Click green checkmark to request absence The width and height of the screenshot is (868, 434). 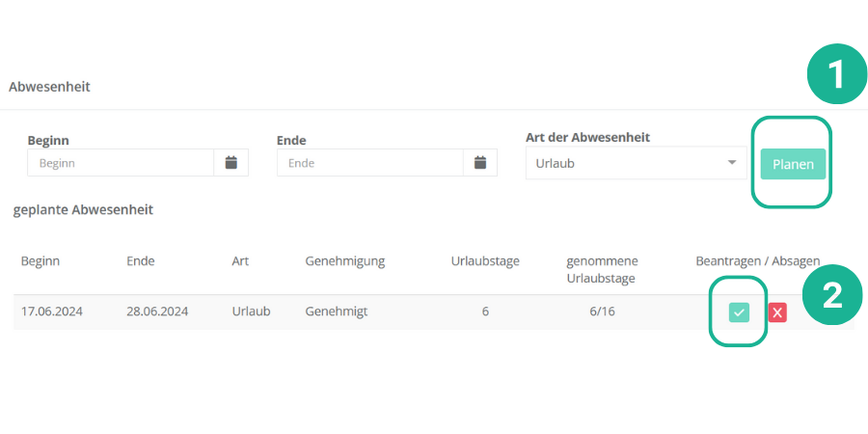coord(739,312)
